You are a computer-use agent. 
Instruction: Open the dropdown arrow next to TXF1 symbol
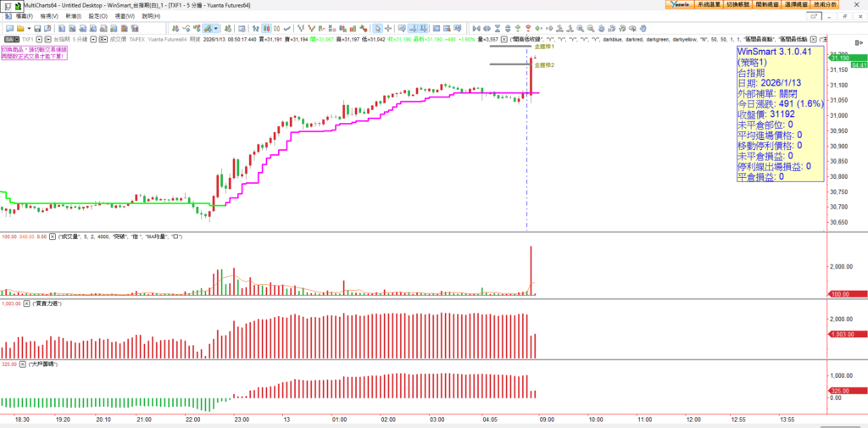tap(39, 39)
